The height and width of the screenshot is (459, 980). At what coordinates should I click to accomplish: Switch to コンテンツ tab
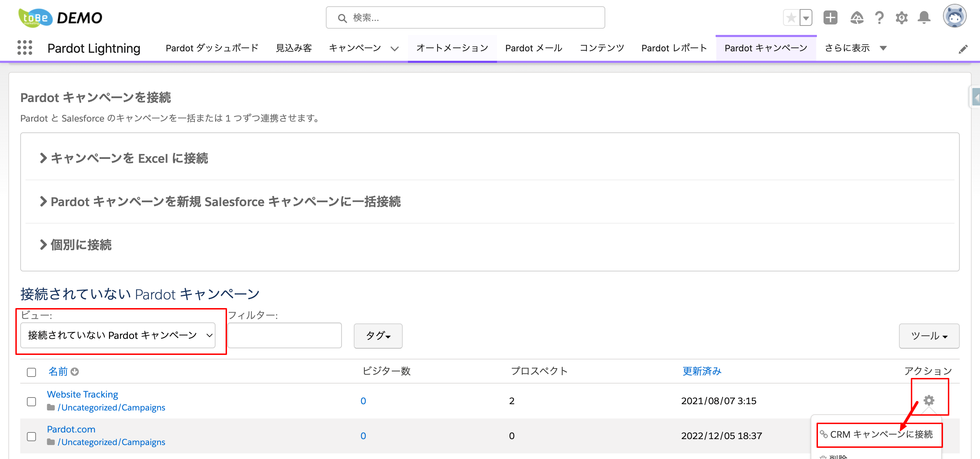coord(601,48)
